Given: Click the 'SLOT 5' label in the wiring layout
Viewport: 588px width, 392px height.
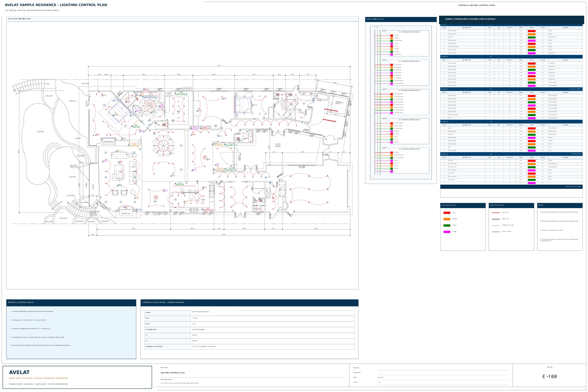Looking at the screenshot, I should tap(384, 148).
